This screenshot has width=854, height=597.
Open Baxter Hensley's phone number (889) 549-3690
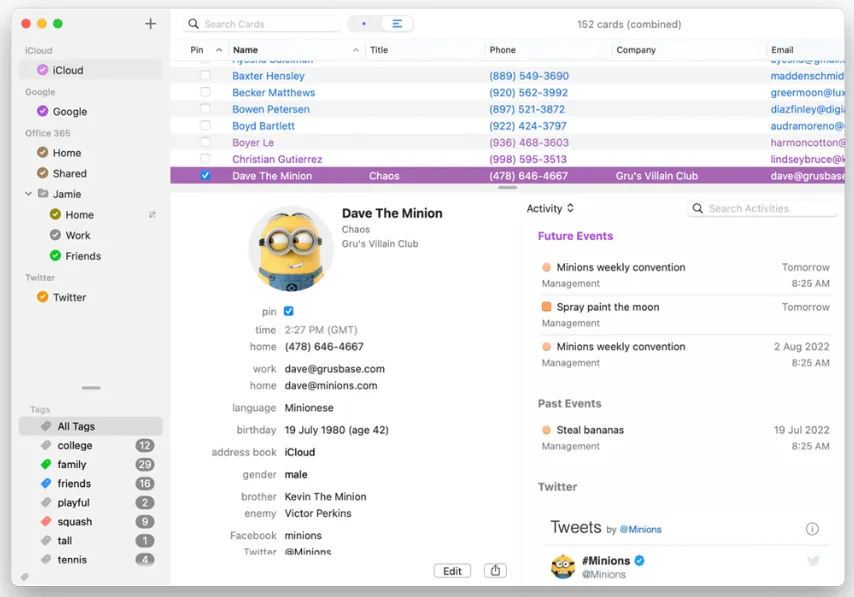529,76
